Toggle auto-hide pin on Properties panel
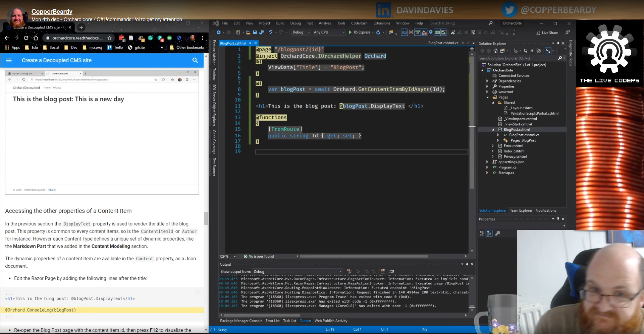 click(558, 219)
